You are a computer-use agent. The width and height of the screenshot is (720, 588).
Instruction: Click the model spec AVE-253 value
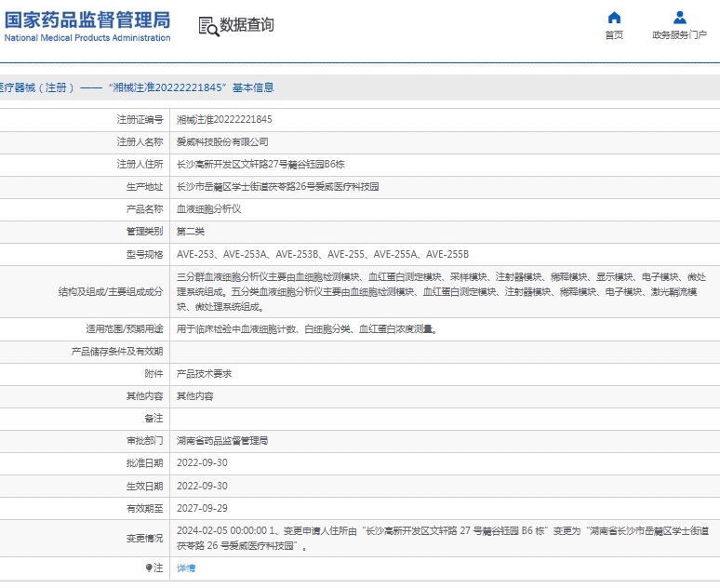[323, 255]
